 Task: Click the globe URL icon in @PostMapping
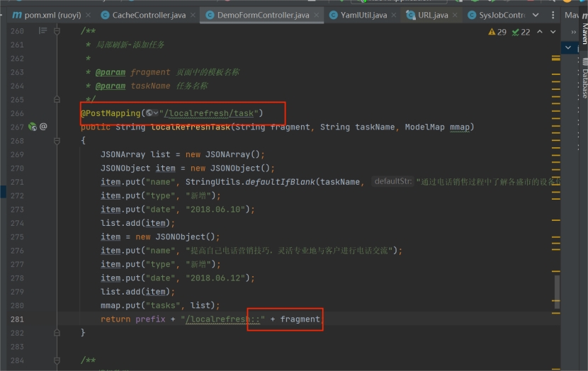[x=149, y=113]
